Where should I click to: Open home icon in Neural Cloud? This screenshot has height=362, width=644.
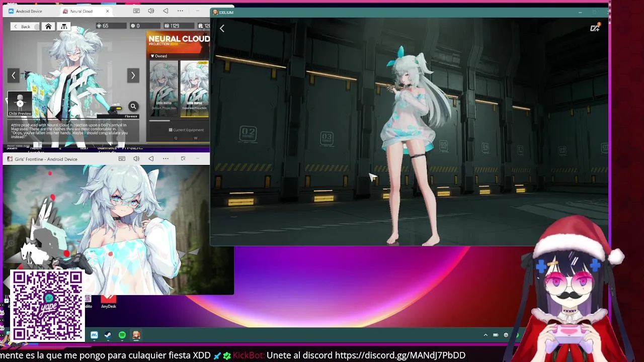(48, 26)
